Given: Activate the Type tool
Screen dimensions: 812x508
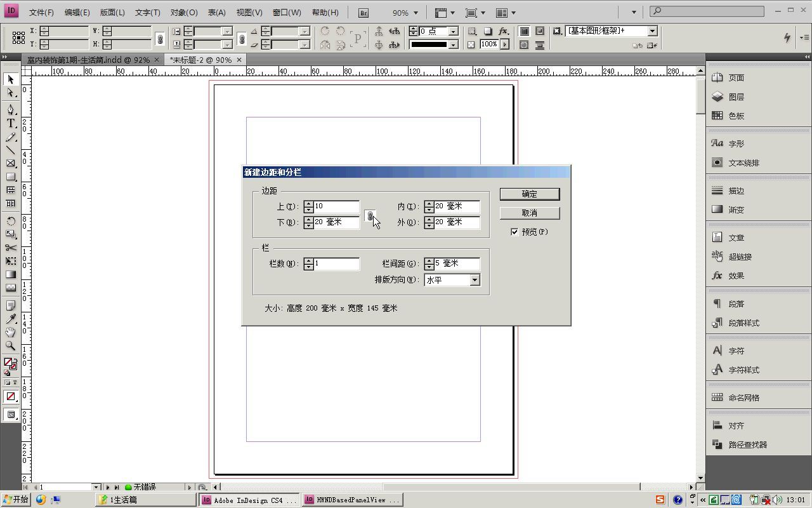Looking at the screenshot, I should click(10, 123).
